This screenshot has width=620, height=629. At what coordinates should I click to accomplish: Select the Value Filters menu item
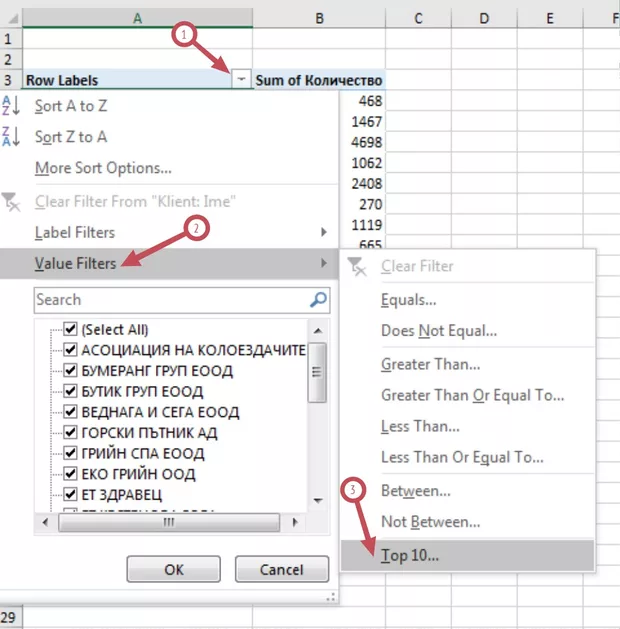[168, 263]
